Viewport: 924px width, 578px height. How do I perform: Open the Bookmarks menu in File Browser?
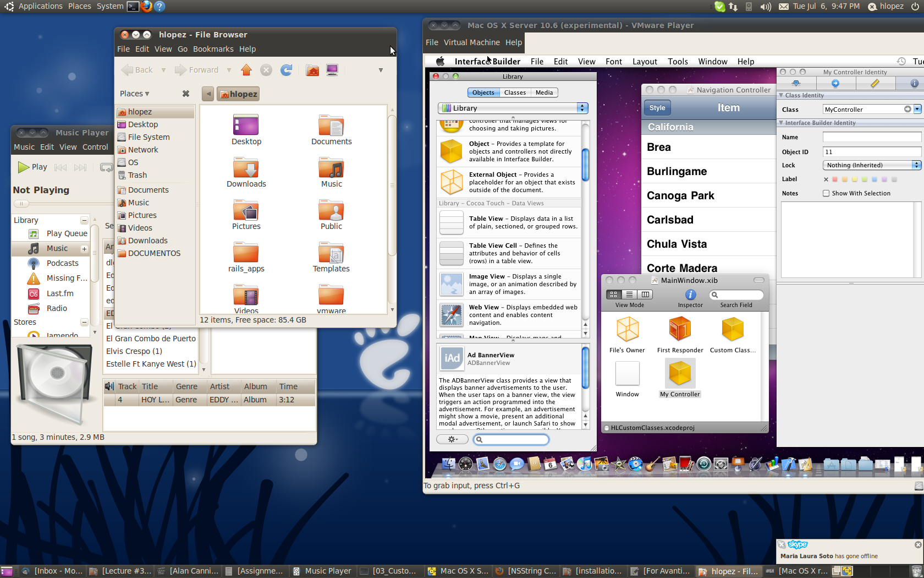point(213,49)
